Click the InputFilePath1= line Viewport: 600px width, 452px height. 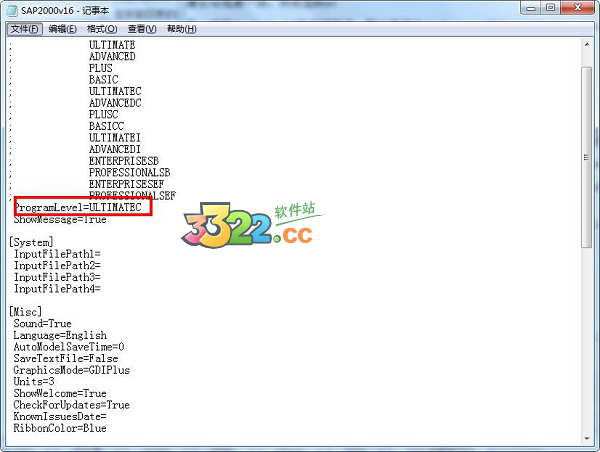click(57, 254)
